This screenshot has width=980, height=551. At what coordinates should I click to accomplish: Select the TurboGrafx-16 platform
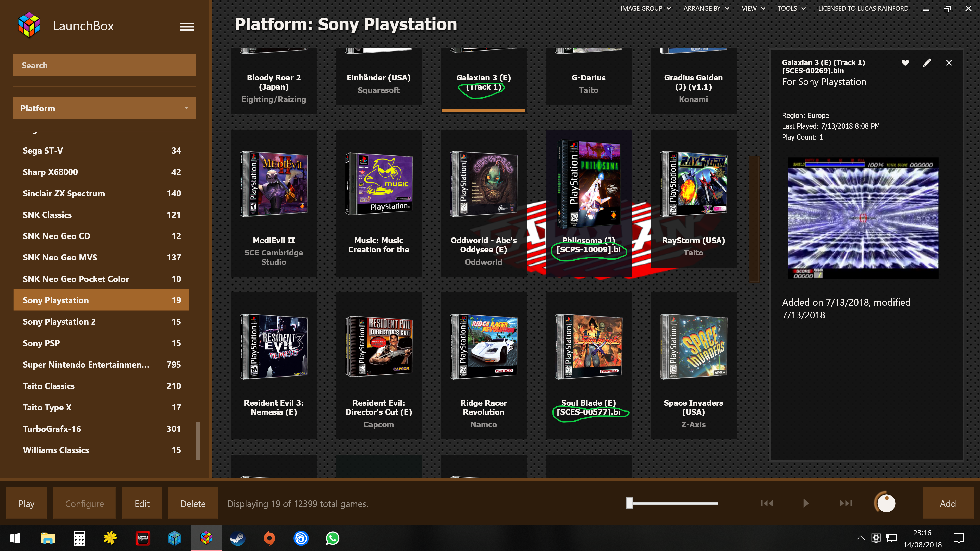point(101,429)
